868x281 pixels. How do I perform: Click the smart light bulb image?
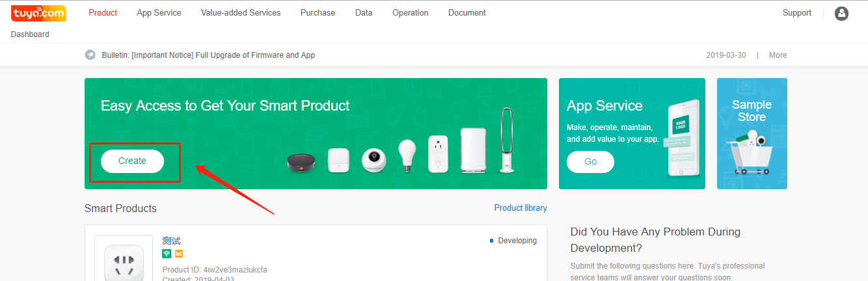[407, 155]
